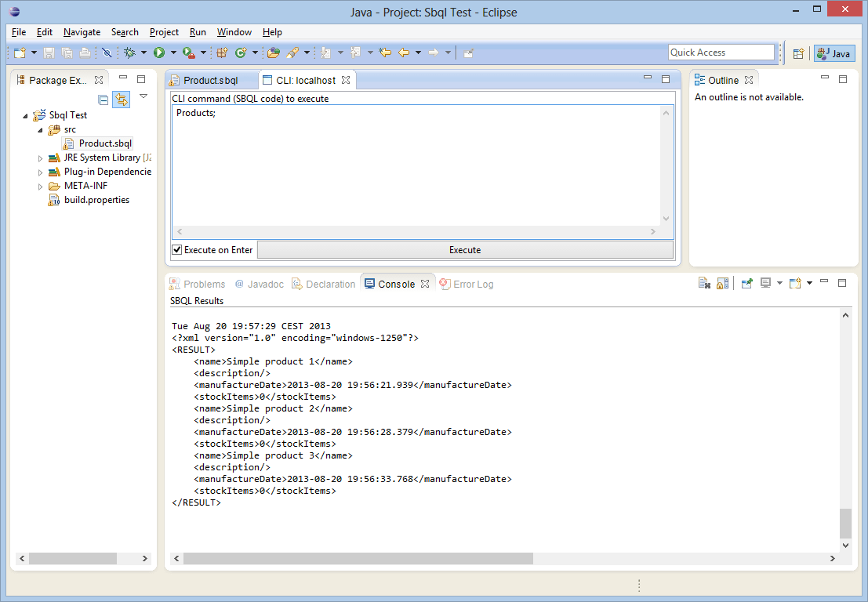This screenshot has width=868, height=602.
Task: Click the Previous Annotation icon
Action: tap(355, 53)
